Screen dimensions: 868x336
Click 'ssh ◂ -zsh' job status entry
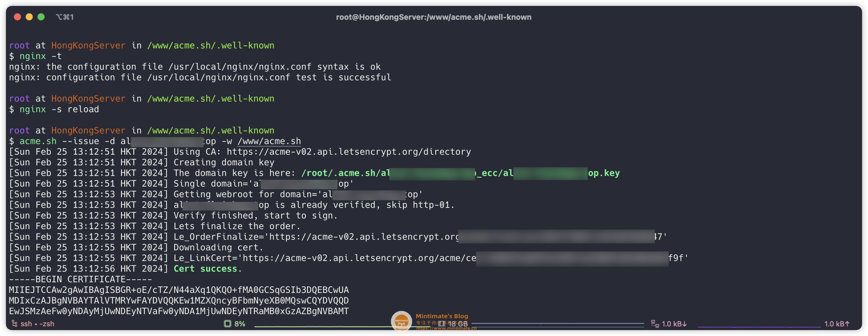(x=37, y=324)
